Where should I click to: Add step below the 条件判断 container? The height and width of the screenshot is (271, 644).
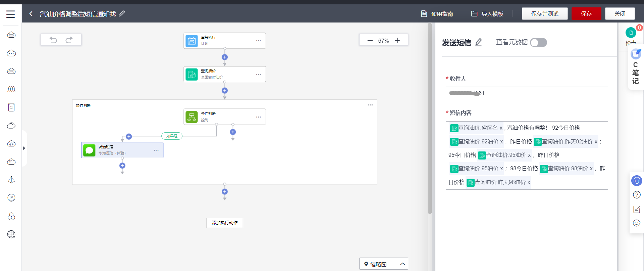click(x=225, y=191)
